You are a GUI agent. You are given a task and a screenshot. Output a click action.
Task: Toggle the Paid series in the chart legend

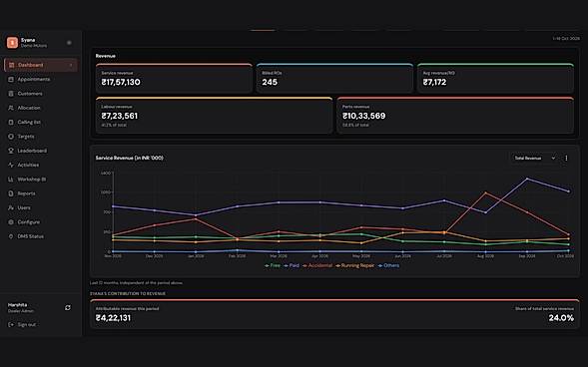(292, 265)
